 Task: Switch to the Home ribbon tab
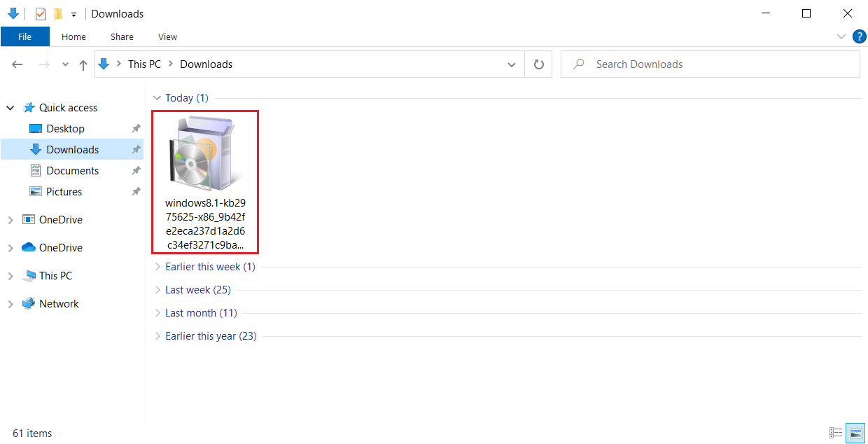[73, 36]
